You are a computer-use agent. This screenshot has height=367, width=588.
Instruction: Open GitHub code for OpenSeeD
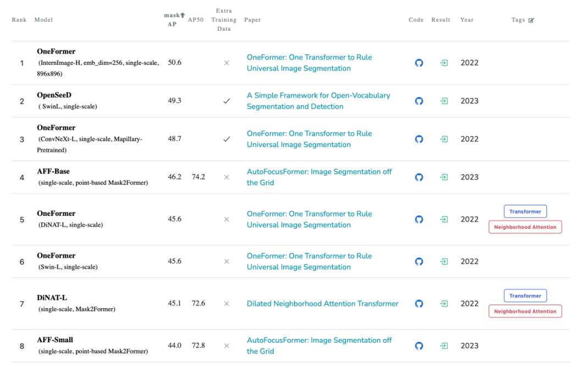click(x=419, y=101)
